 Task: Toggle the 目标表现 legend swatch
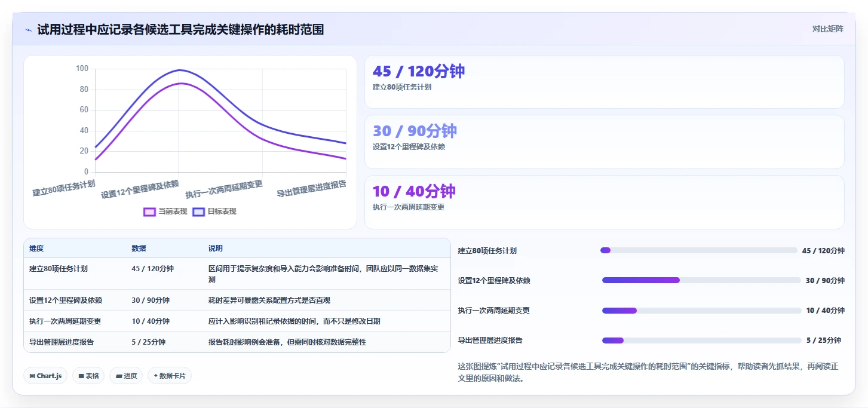tap(199, 211)
